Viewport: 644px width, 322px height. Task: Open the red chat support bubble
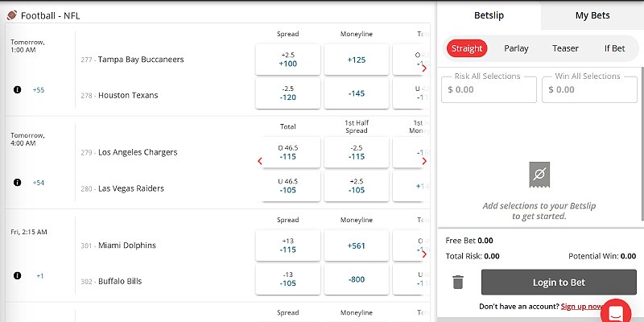[x=617, y=312]
